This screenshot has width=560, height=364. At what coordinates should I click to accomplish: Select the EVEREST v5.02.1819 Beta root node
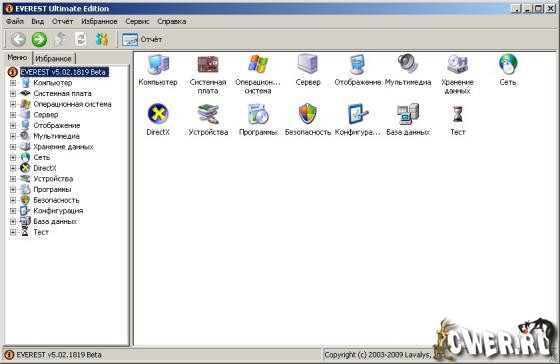pos(63,72)
